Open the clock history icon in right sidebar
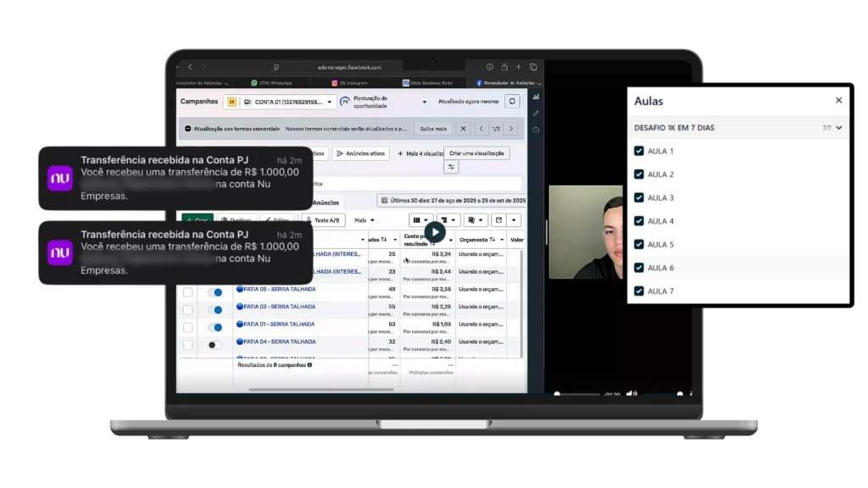The image size is (868, 488). point(536,130)
